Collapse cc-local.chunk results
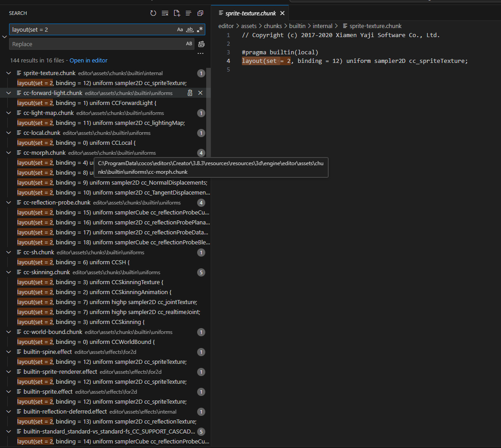501x448 pixels. [x=9, y=133]
